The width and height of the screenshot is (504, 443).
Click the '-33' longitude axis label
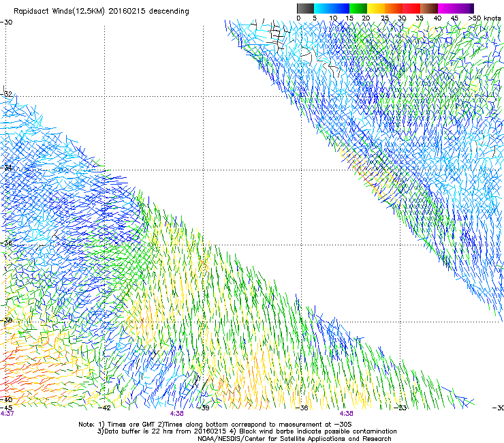point(400,408)
